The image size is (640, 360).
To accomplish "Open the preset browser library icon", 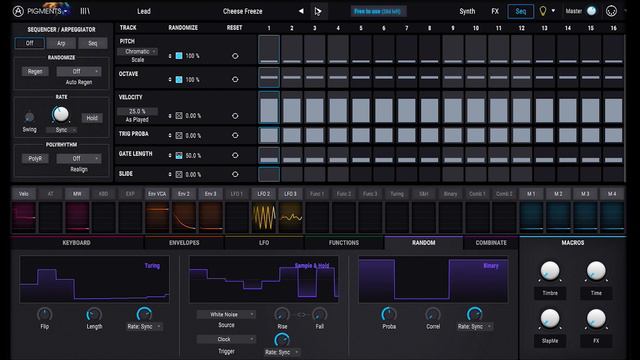I will (85, 11).
